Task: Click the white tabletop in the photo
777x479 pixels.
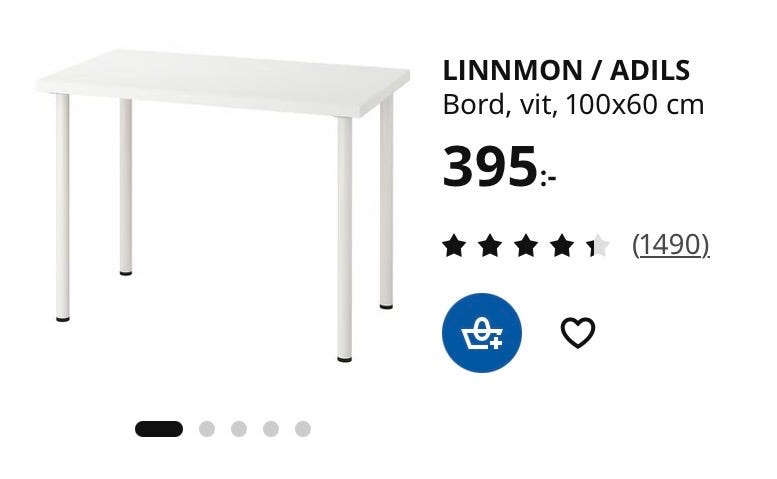Action: [x=223, y=82]
